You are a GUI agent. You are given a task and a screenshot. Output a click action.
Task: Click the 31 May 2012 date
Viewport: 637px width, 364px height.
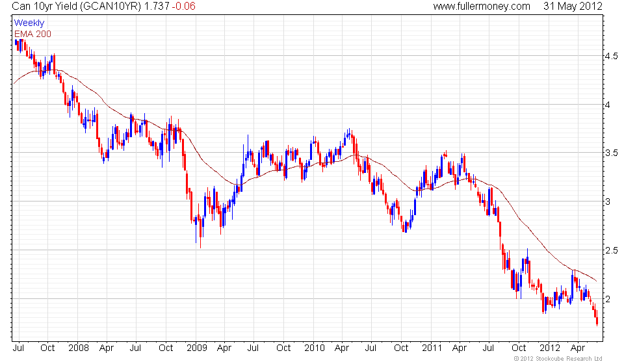click(x=573, y=6)
